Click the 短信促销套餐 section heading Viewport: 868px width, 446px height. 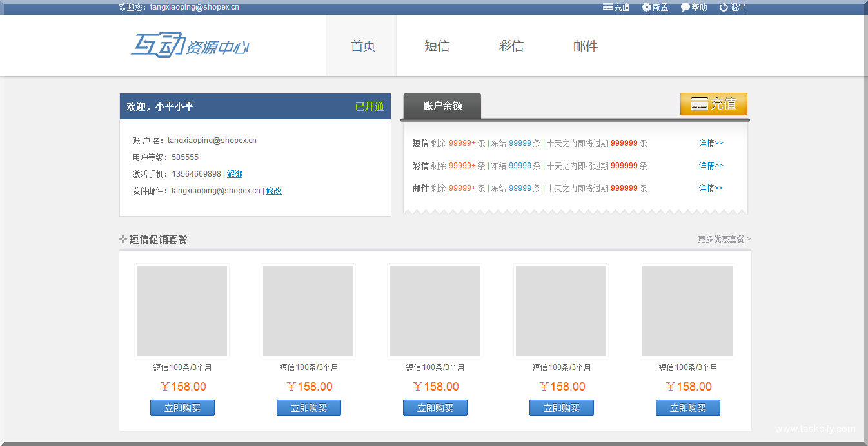(x=158, y=239)
